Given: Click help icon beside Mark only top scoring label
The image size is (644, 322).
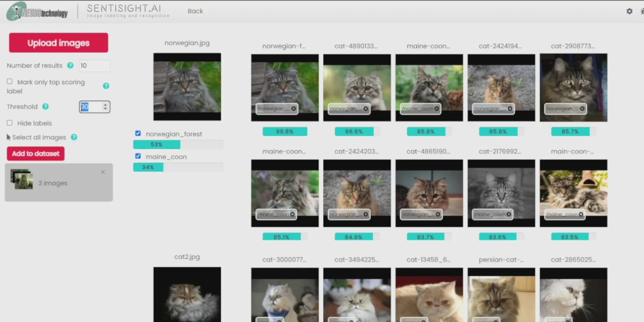Looking at the screenshot, I should [106, 86].
